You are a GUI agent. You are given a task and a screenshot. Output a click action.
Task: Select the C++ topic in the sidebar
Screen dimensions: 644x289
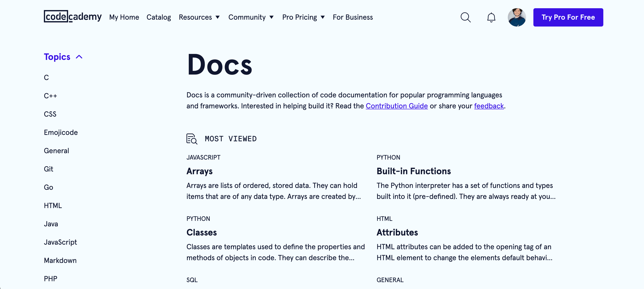tap(51, 96)
